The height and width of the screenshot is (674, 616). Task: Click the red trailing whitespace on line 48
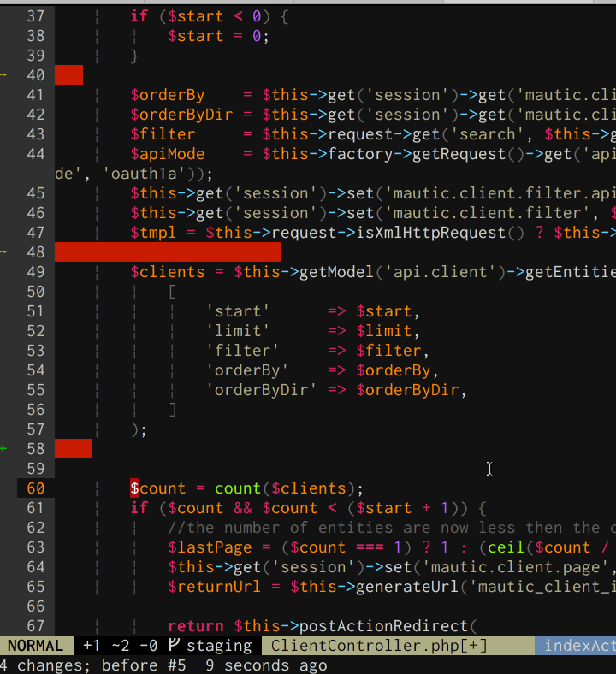tap(168, 251)
